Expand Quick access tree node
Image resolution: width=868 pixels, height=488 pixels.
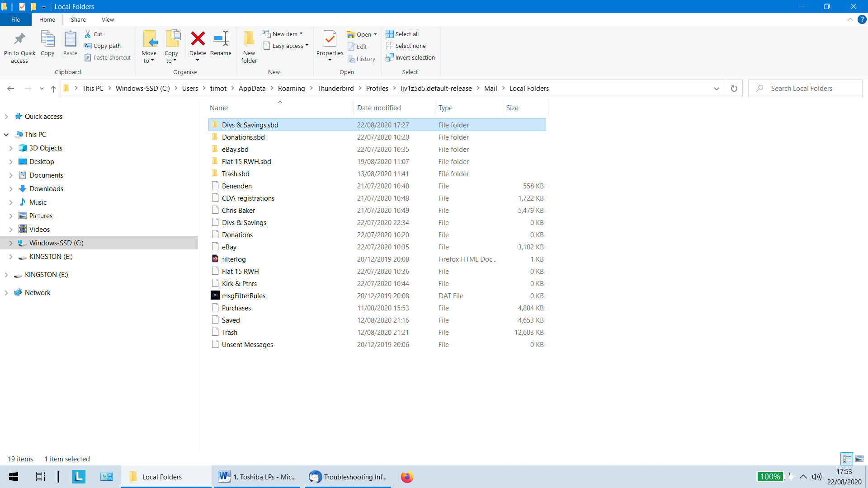pyautogui.click(x=6, y=117)
